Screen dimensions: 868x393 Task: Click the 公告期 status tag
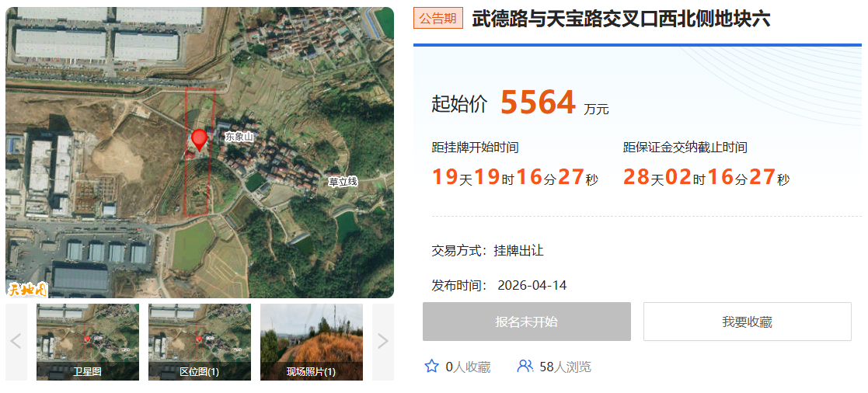(437, 19)
